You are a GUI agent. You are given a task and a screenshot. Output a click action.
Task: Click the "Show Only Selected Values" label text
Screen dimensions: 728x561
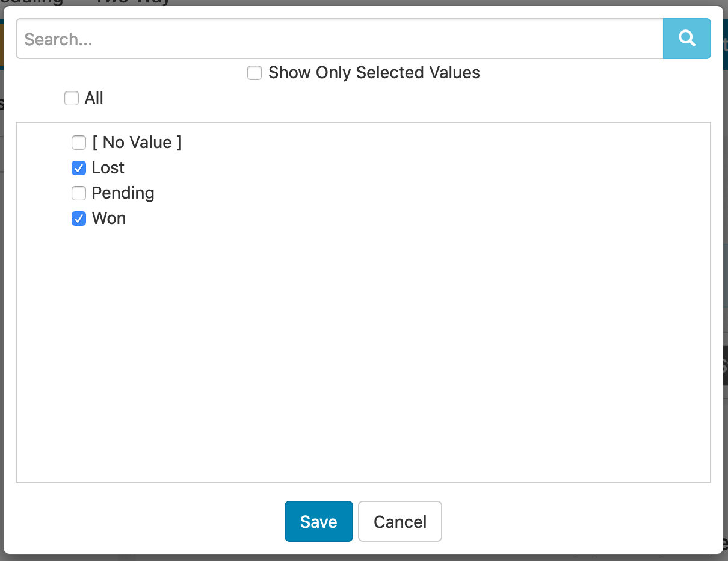374,73
